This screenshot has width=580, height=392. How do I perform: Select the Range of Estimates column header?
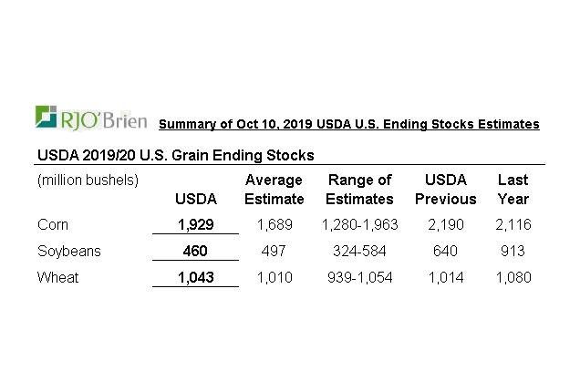(x=359, y=190)
